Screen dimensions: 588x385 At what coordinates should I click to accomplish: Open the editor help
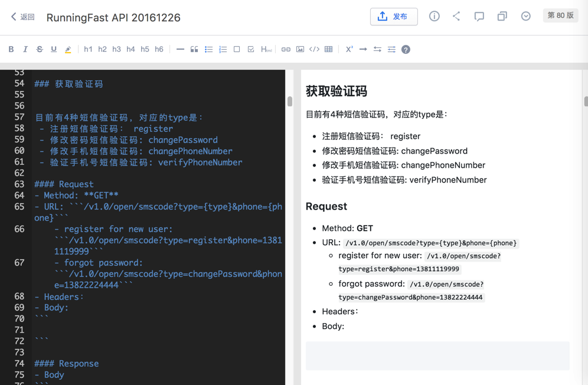(x=406, y=50)
